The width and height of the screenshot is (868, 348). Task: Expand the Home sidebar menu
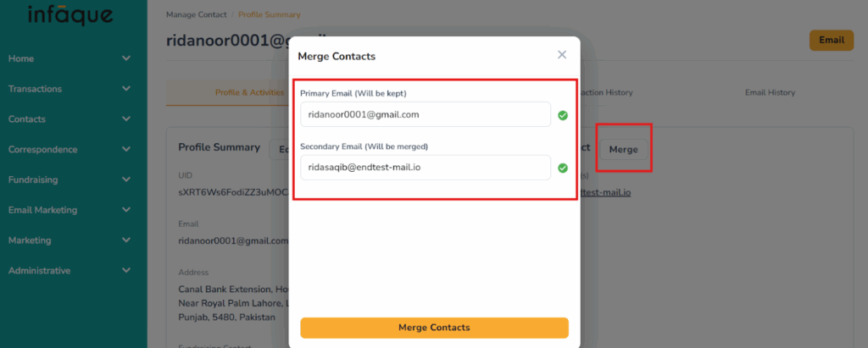[x=126, y=58]
